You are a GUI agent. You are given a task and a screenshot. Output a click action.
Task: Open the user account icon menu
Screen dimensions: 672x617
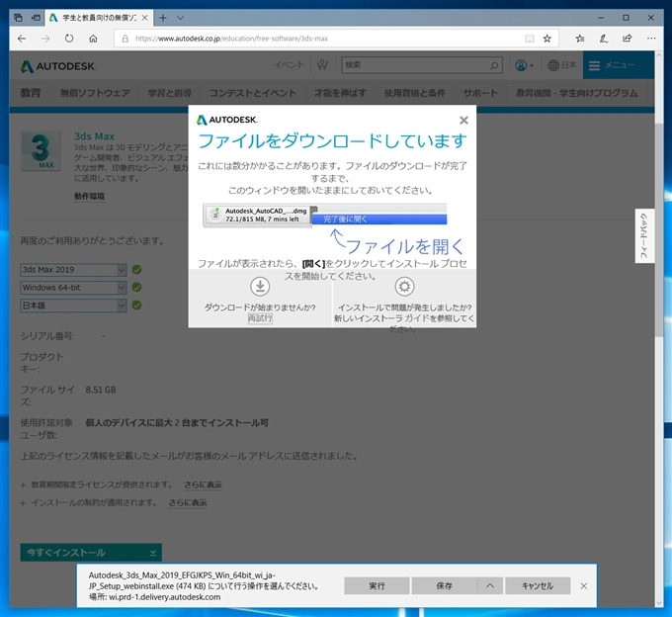[x=524, y=65]
